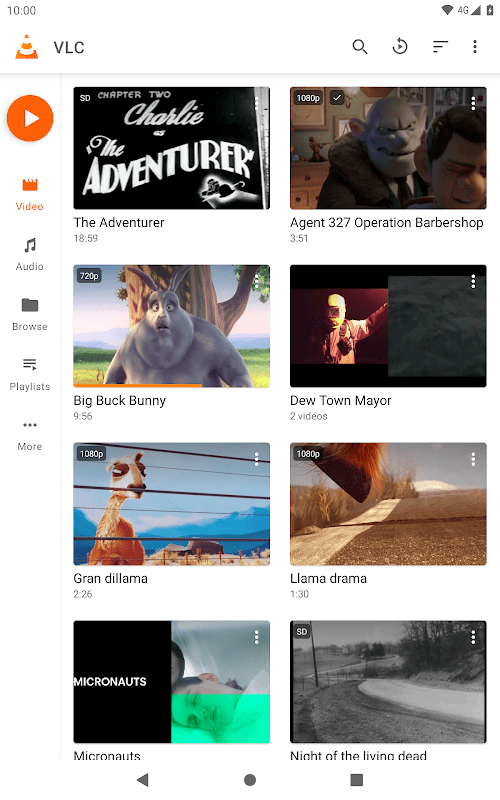Image resolution: width=500 pixels, height=800 pixels.
Task: Open the More tab
Action: pyautogui.click(x=30, y=435)
